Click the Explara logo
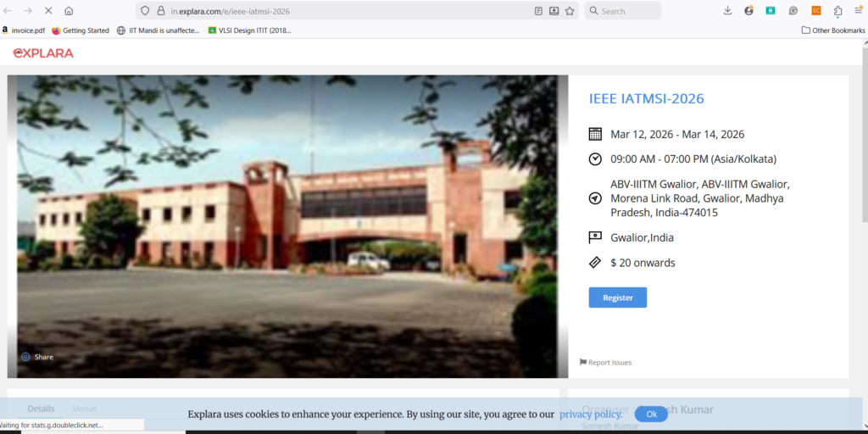The height and width of the screenshot is (434, 868). 43,53
